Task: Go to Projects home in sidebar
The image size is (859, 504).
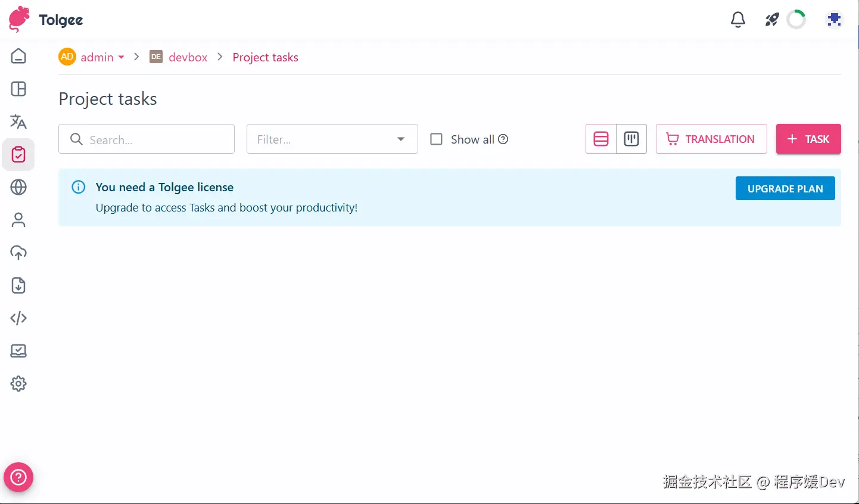Action: 18,56
